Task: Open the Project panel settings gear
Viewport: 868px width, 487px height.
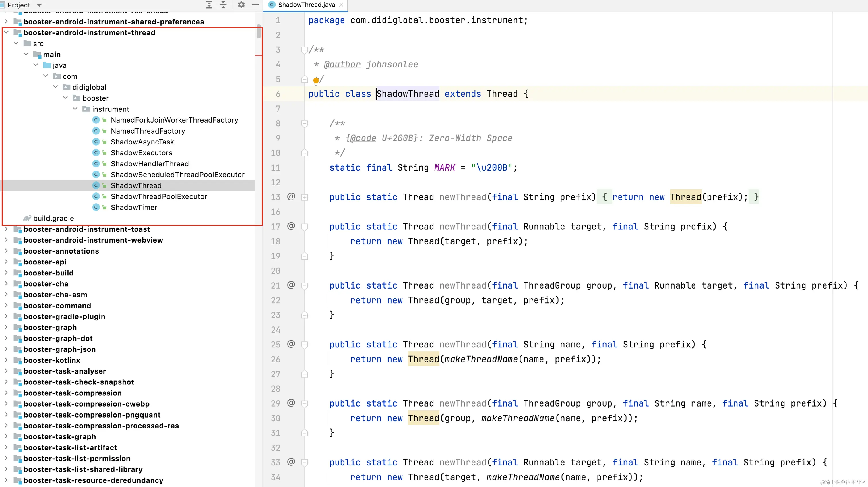Action: 241,5
